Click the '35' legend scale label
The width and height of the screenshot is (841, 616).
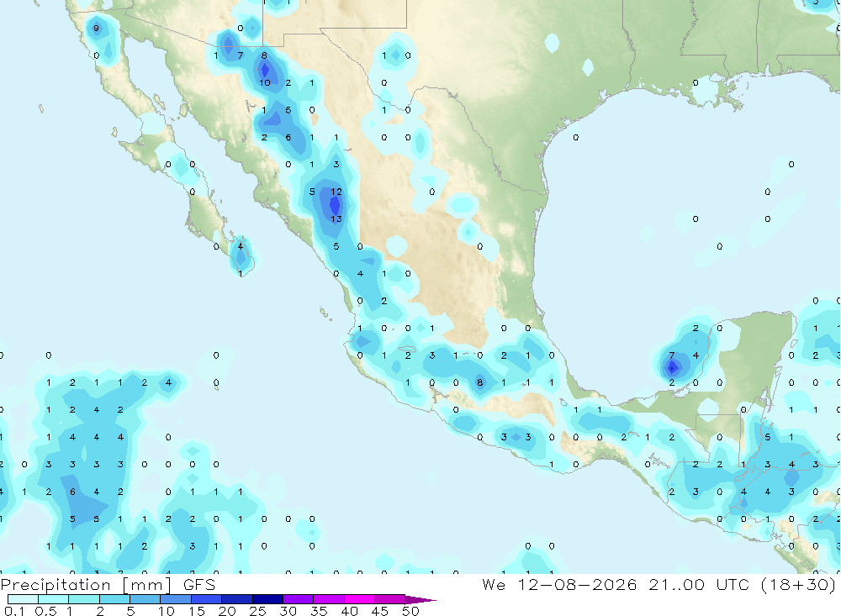[x=319, y=611]
